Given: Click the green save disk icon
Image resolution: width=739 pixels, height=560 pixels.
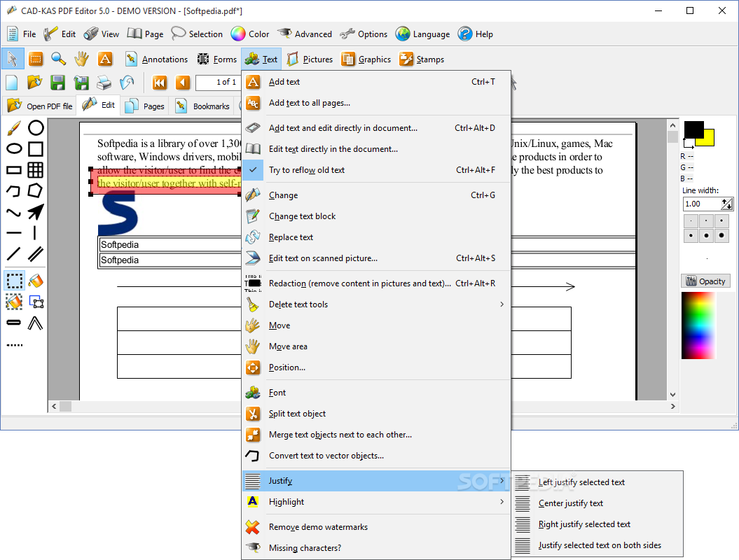Looking at the screenshot, I should (57, 83).
